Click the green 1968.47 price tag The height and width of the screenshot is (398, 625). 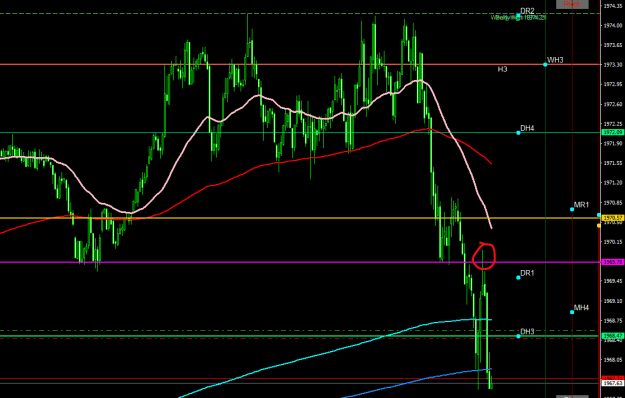coord(613,336)
